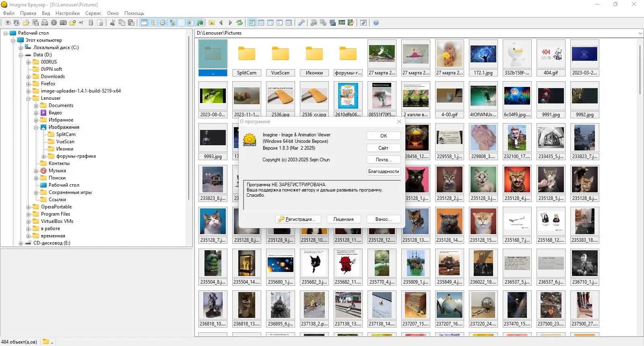Collapse the Рабочий стол tree node
This screenshot has height=346, width=644.
(x=6, y=33)
